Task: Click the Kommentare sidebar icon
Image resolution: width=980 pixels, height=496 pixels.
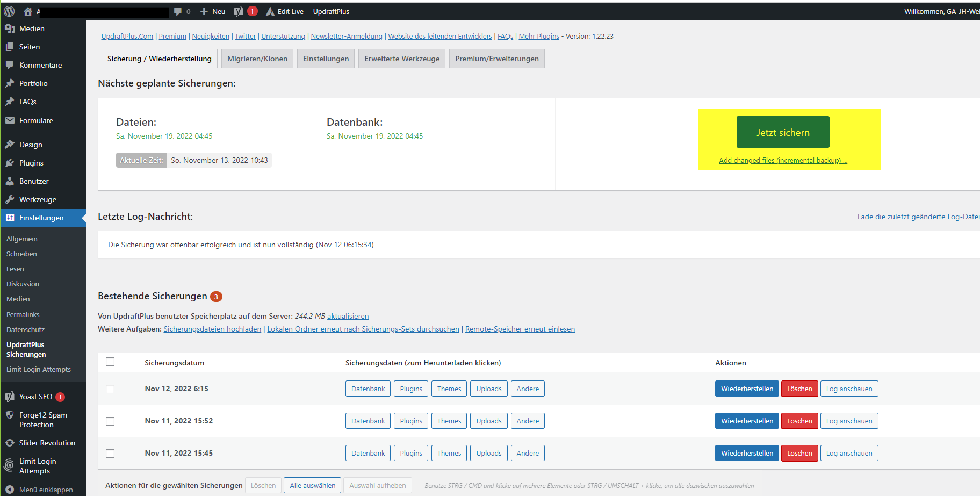Action: point(10,65)
